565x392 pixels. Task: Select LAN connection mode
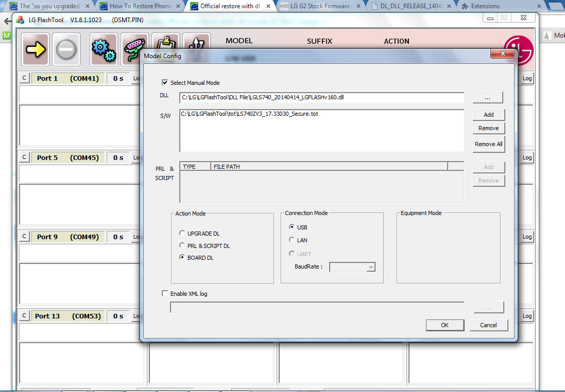click(292, 240)
